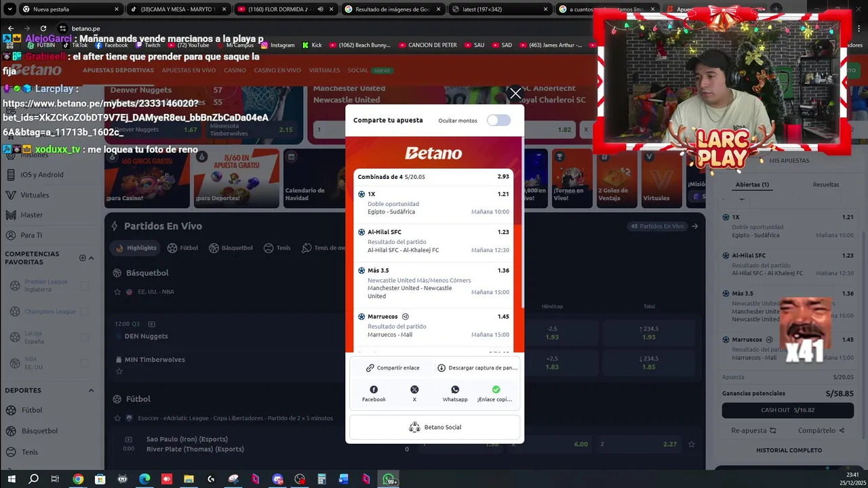Viewport: 868px width, 488px height.
Task: Click browser back arrow
Action: click(11, 28)
